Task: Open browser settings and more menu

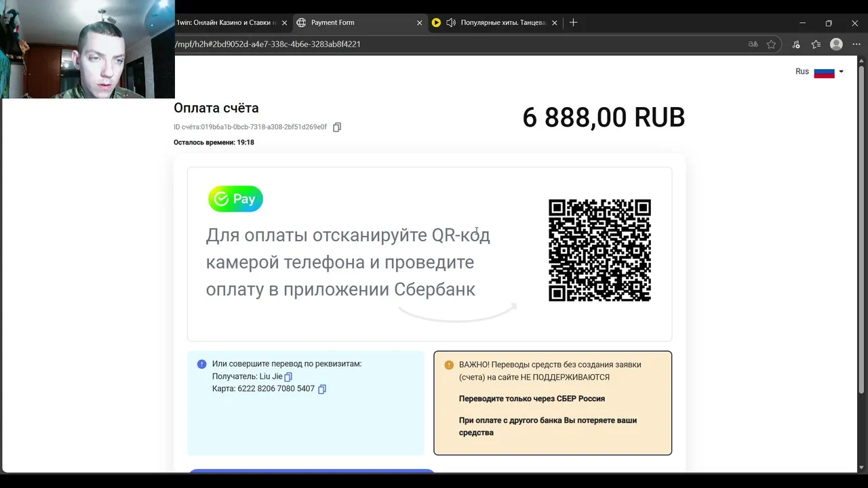Action: (x=856, y=44)
